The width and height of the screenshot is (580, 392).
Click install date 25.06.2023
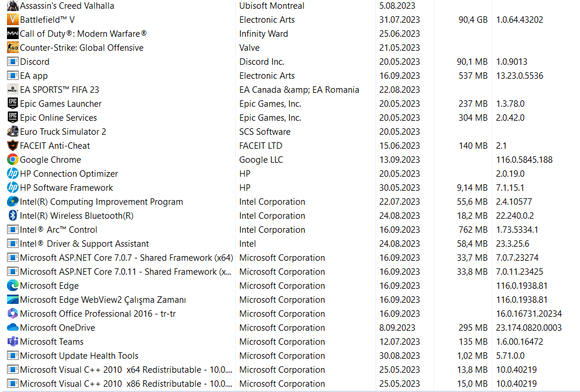400,34
